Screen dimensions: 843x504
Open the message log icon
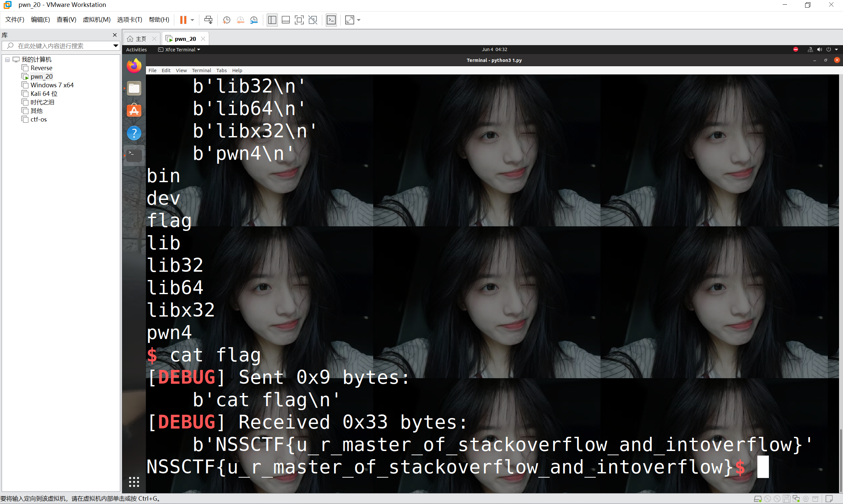[829, 499]
